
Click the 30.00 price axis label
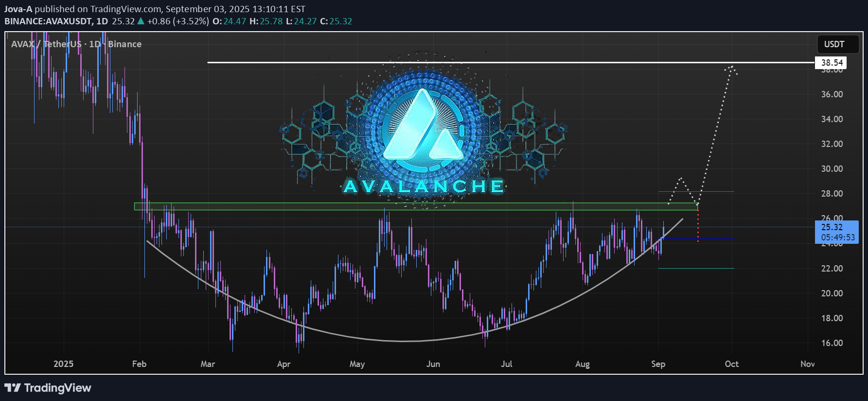tap(832, 169)
